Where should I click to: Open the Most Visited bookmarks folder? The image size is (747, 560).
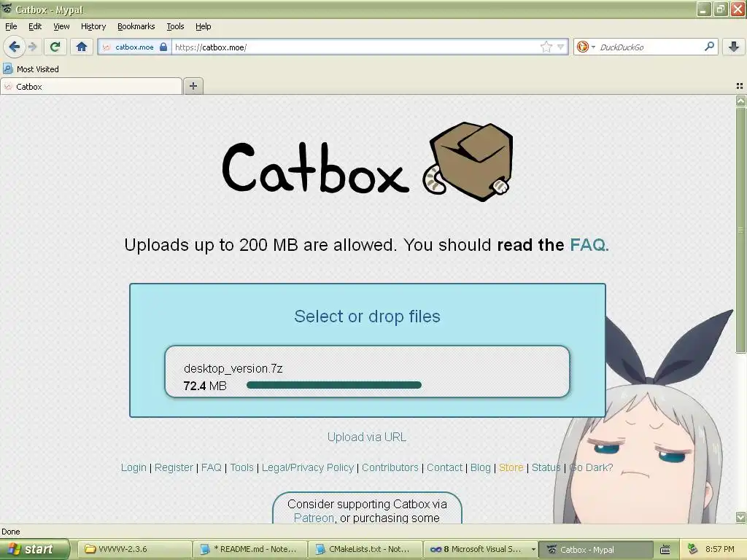coord(31,69)
